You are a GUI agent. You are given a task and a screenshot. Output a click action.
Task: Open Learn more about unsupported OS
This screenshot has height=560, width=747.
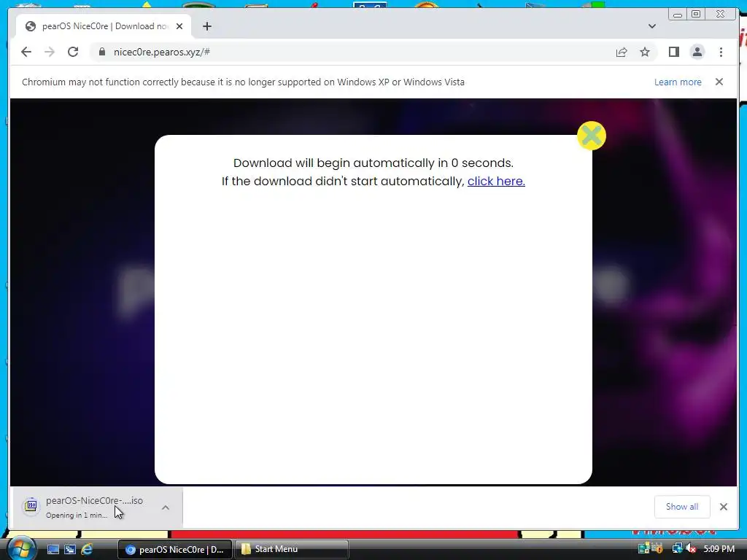point(678,82)
